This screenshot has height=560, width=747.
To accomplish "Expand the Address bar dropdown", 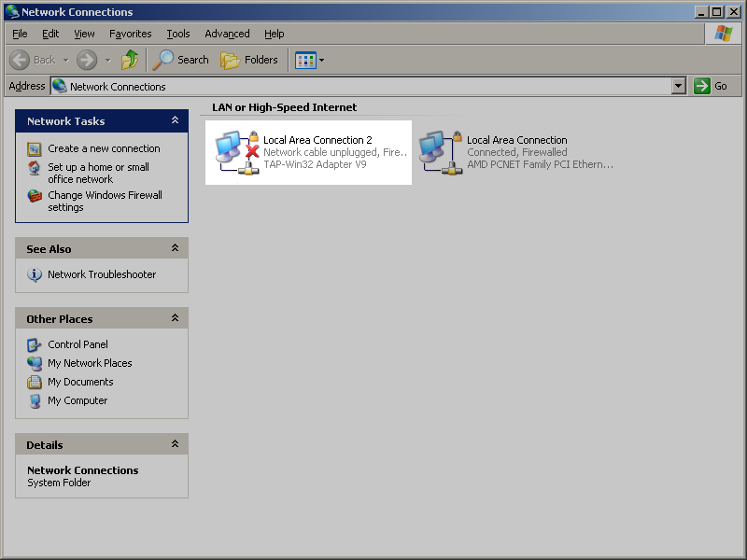I will [x=679, y=86].
